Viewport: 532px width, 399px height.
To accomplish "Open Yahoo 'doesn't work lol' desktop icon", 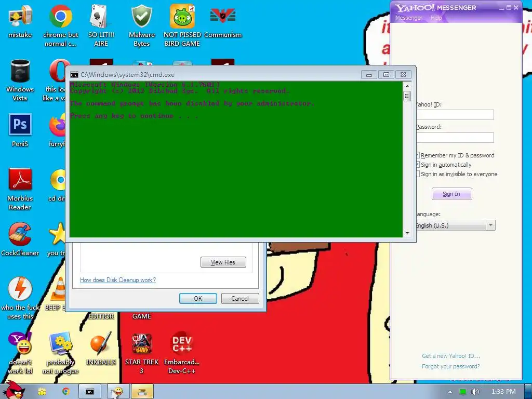I will (20, 353).
